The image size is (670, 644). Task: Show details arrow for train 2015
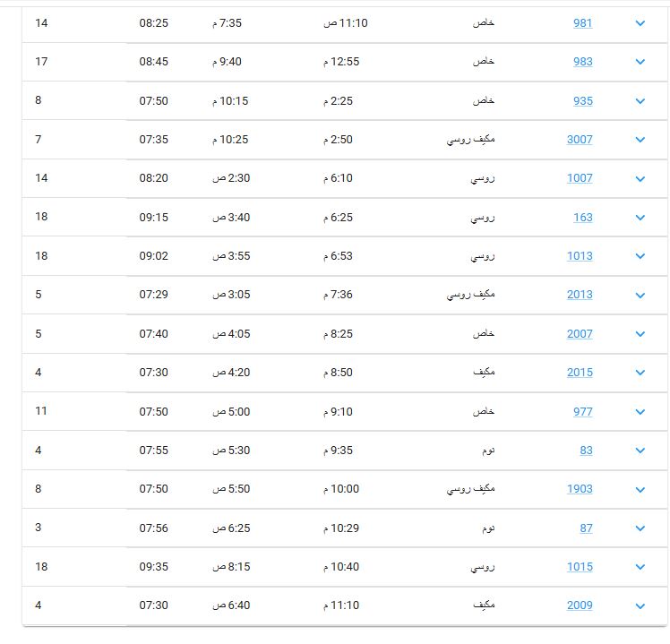(640, 373)
